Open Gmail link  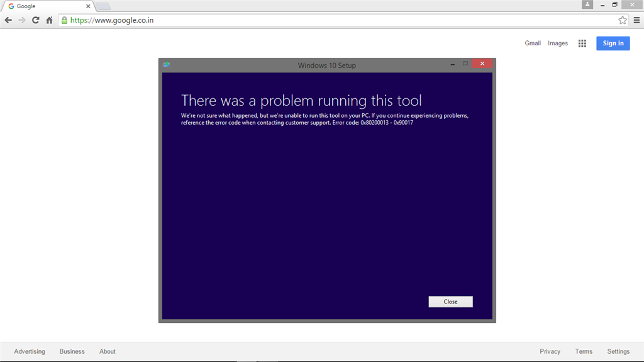coord(533,43)
